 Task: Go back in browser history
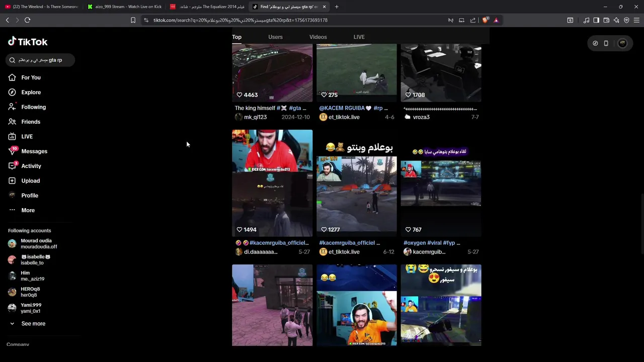7,20
